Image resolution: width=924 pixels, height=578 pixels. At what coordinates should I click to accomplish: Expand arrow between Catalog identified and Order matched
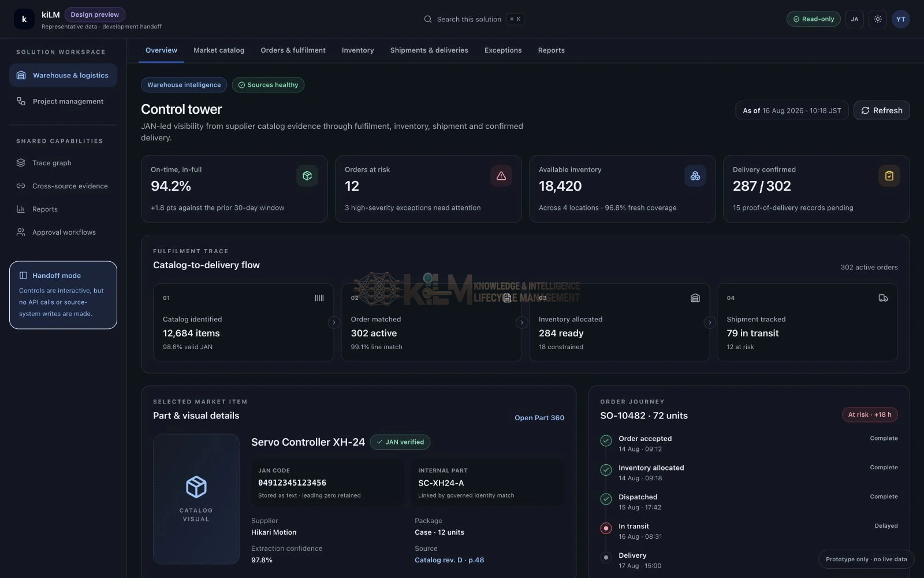pos(334,323)
